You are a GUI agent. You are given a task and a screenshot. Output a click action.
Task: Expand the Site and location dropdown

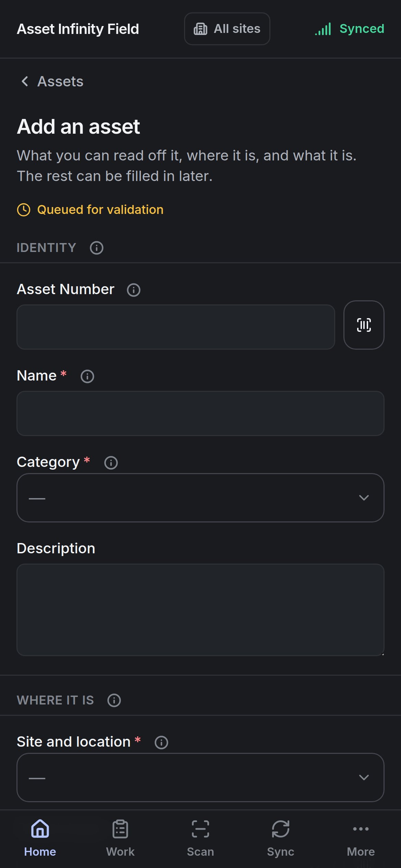coord(200,777)
